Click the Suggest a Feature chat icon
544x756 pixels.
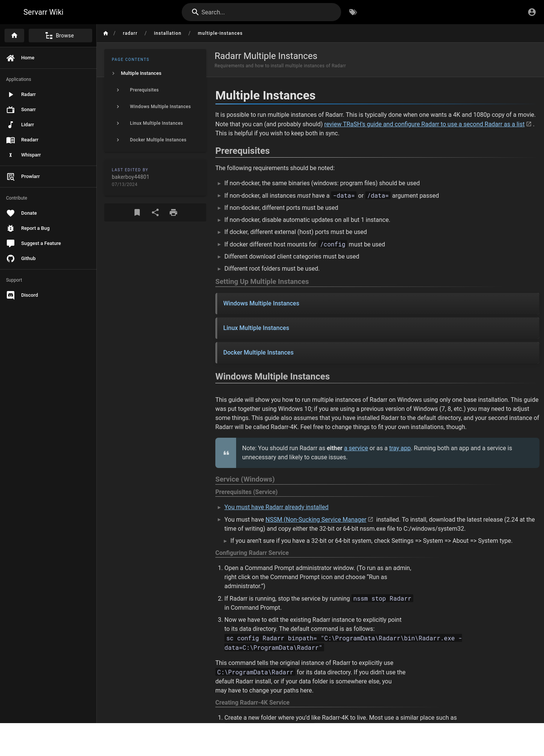point(11,243)
